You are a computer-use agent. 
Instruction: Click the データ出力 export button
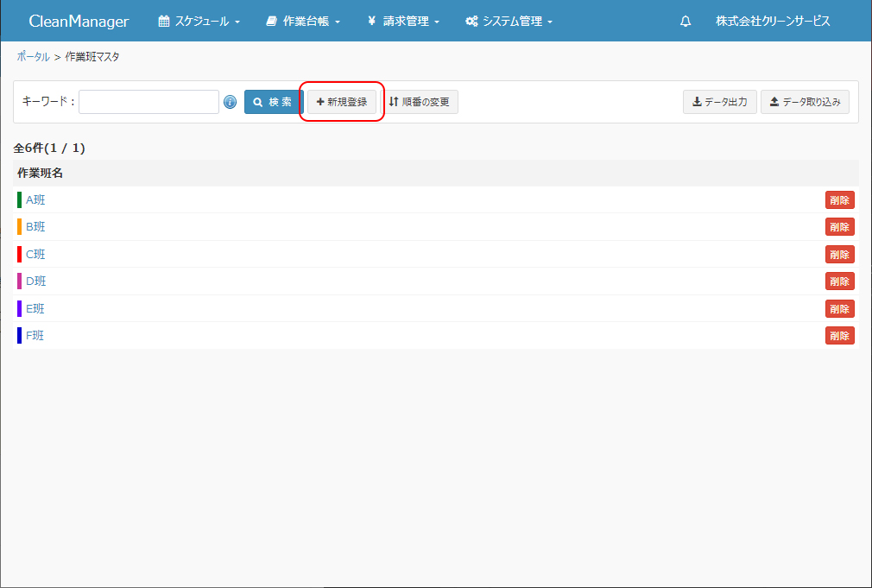click(719, 102)
